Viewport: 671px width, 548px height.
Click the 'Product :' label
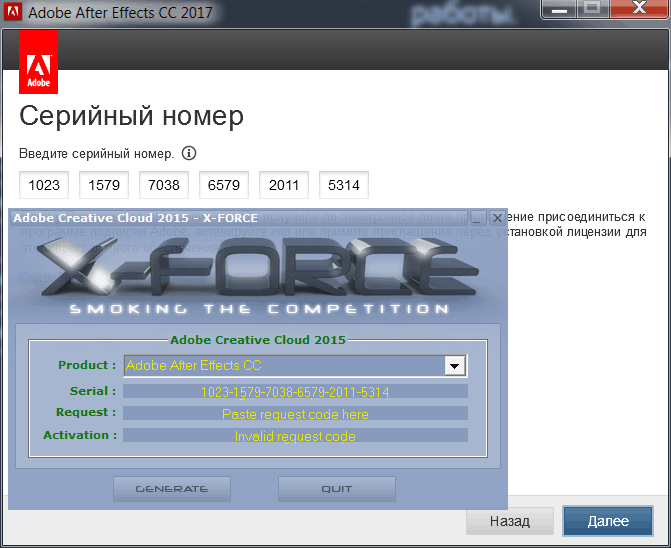(x=87, y=365)
